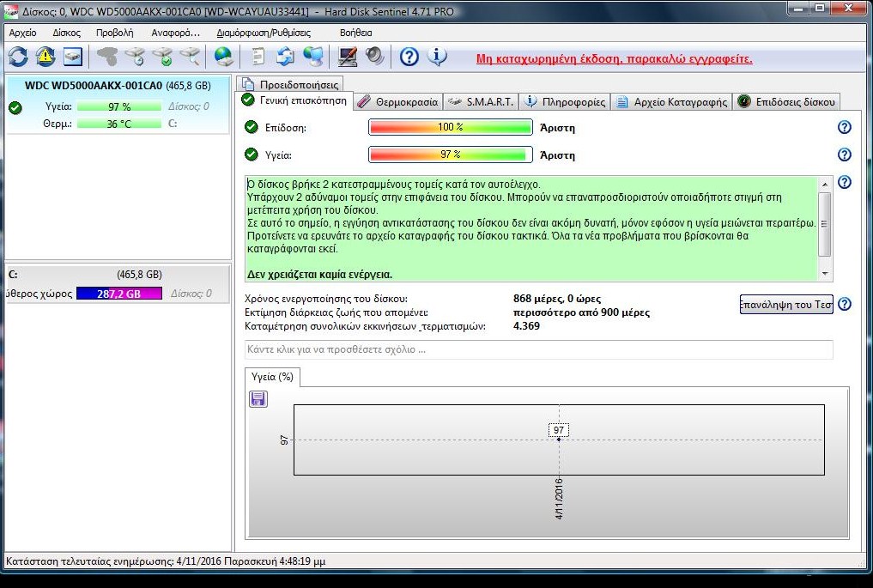Click the left-panel Υγεία 97 % green bar
Screen dimensions: 873x588
pyautogui.click(x=119, y=106)
